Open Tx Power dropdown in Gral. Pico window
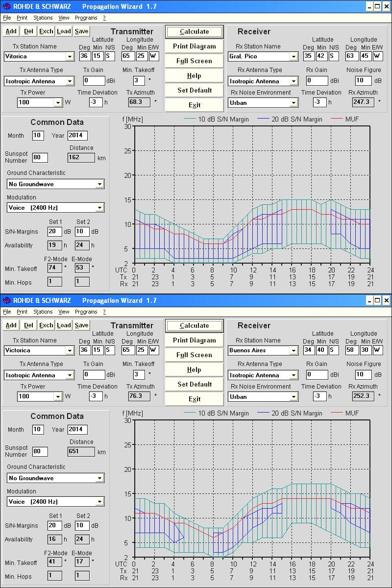 (x=58, y=102)
